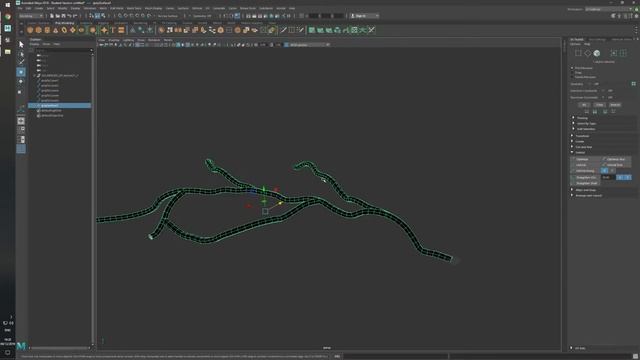This screenshot has height=360, width=640.
Task: Open Chrome from the Windows taskbar
Action: pyautogui.click(x=7, y=17)
